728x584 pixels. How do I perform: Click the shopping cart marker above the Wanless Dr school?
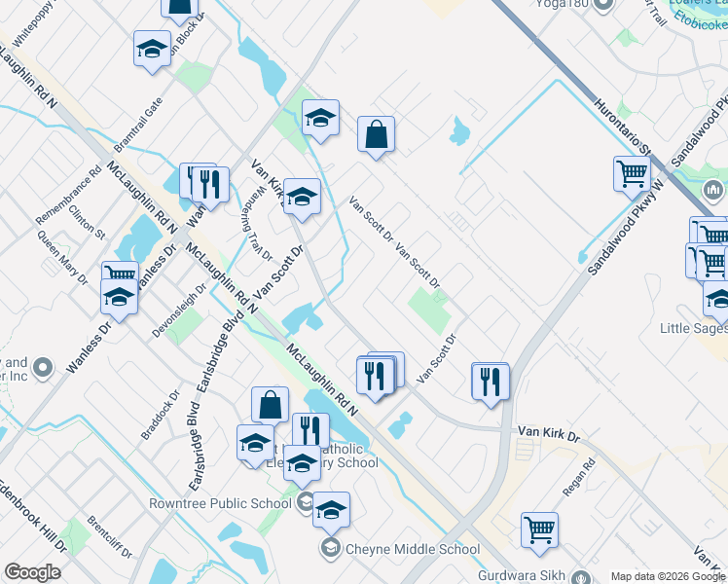[x=121, y=271]
